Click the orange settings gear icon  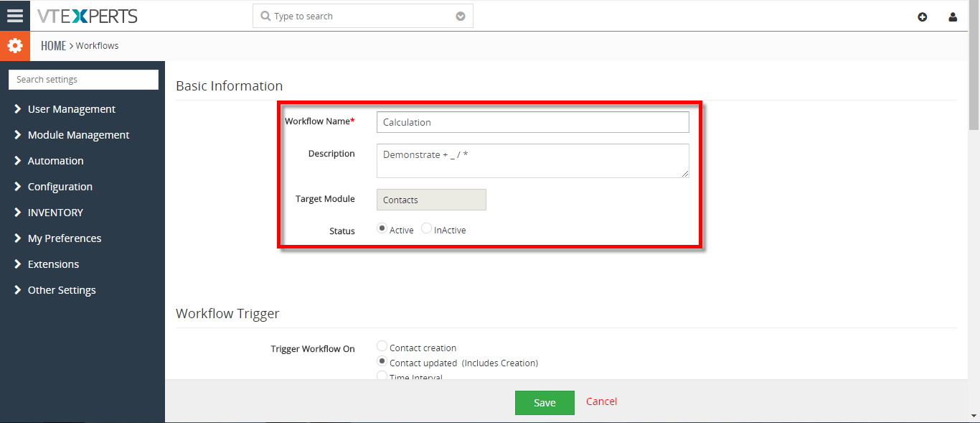15,46
